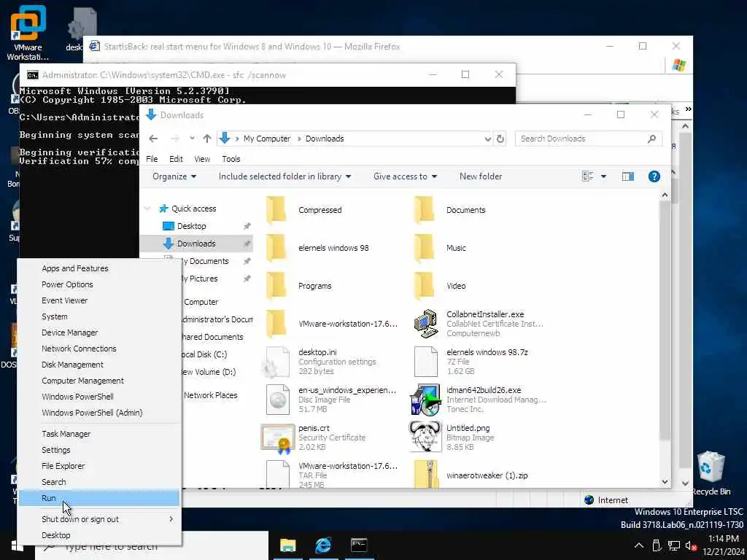Viewport: 747px width, 560px height.
Task: Click the clock in the taskbar
Action: [x=723, y=545]
